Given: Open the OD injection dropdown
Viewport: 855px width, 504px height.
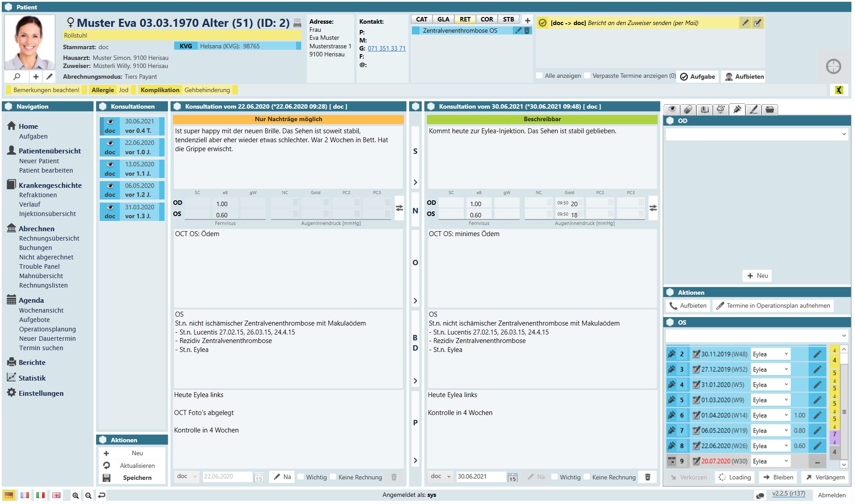Looking at the screenshot, I should click(757, 134).
